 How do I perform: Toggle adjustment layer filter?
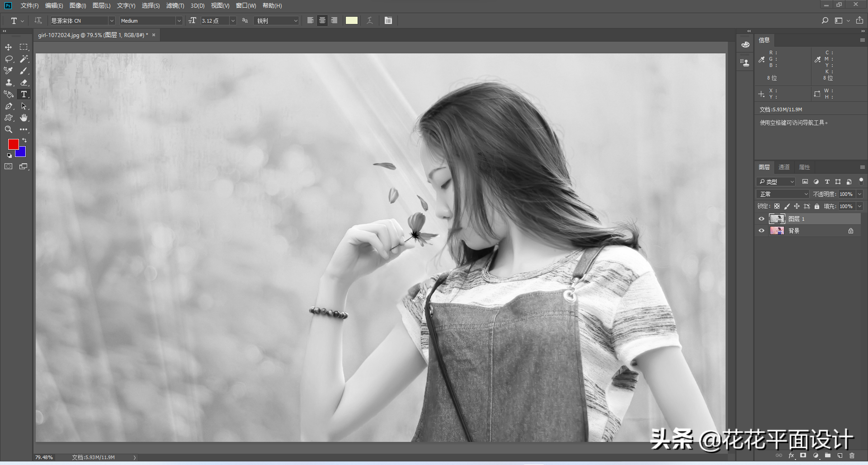point(816,181)
